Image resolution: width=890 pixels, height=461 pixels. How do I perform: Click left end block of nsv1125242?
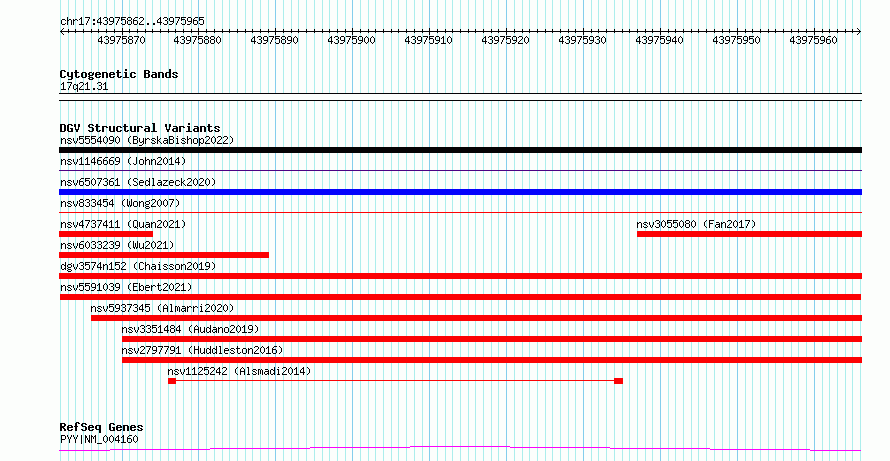(172, 381)
